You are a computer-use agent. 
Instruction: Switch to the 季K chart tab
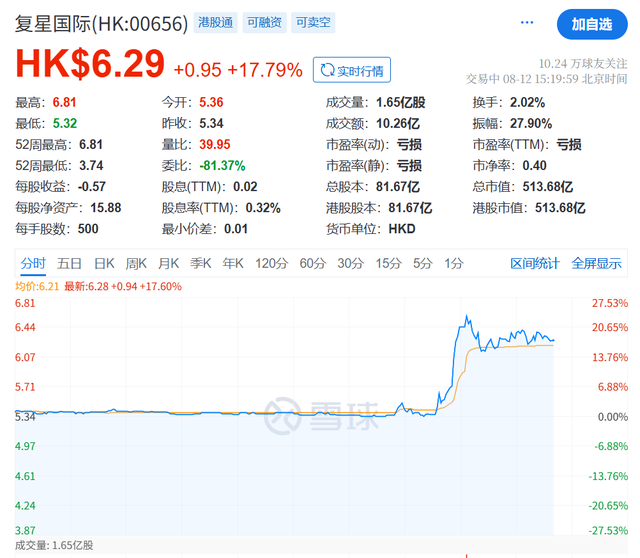point(201,263)
